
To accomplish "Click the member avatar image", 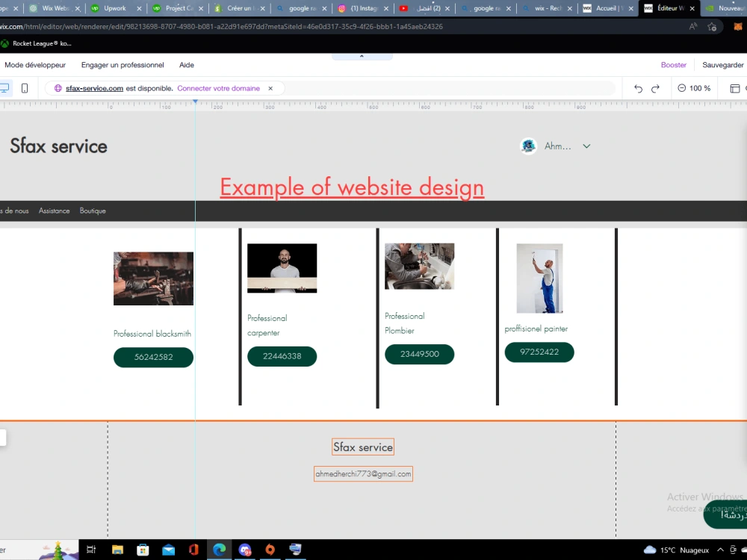I will point(528,146).
